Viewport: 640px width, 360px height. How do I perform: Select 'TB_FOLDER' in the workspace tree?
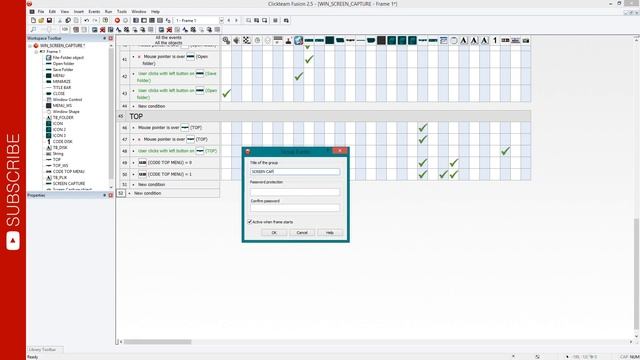[63, 118]
